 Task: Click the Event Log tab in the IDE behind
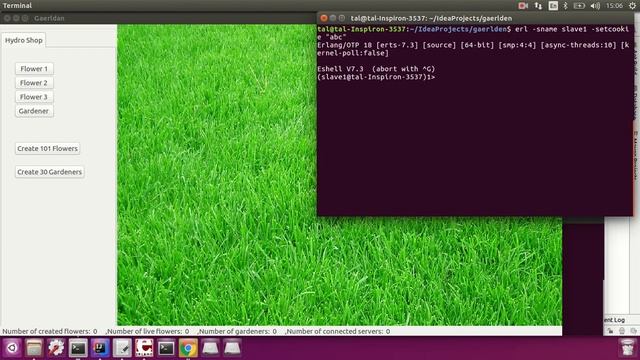614,320
